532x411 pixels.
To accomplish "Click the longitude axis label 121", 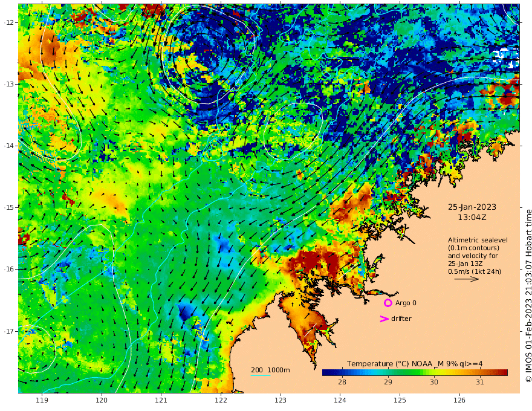I will coord(161,401).
